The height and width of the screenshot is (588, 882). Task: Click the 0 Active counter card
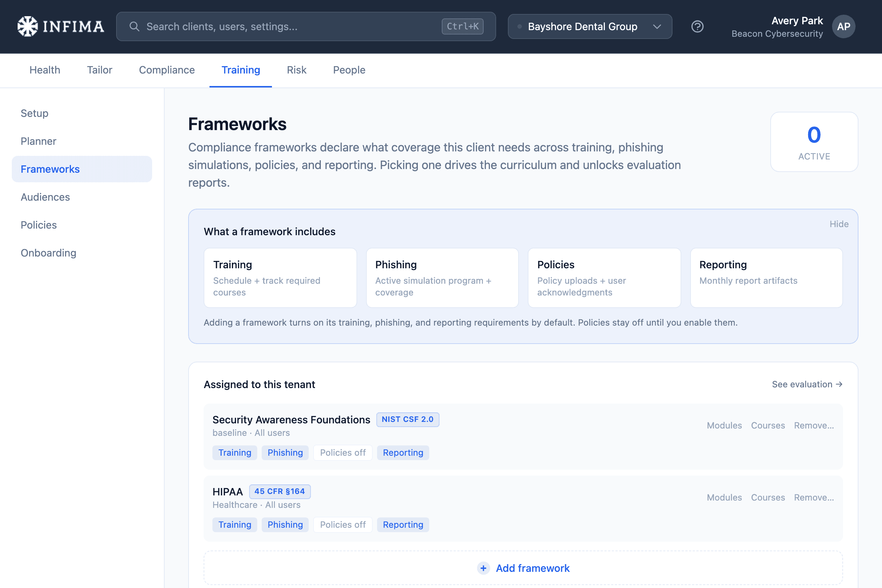click(814, 142)
